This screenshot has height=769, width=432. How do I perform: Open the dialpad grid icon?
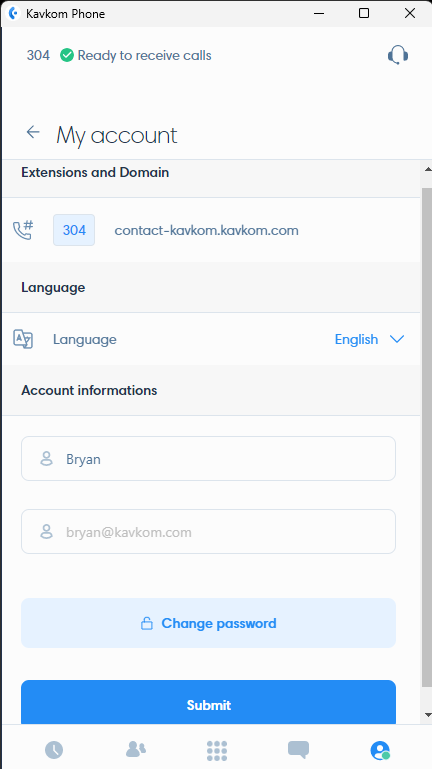coord(217,750)
